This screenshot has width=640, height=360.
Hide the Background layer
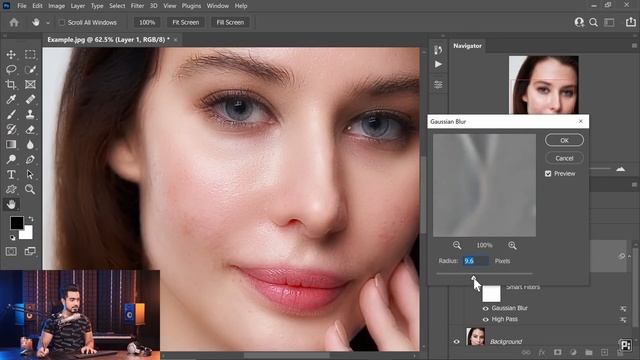[456, 342]
